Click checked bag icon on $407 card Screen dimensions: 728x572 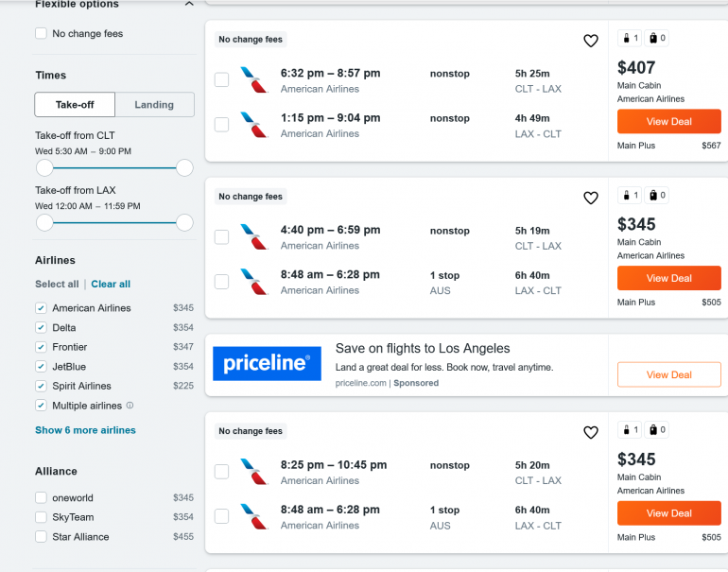[656, 39]
